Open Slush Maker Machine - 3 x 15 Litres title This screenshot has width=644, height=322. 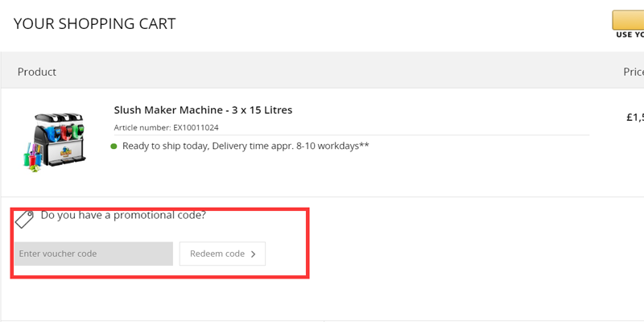(203, 110)
